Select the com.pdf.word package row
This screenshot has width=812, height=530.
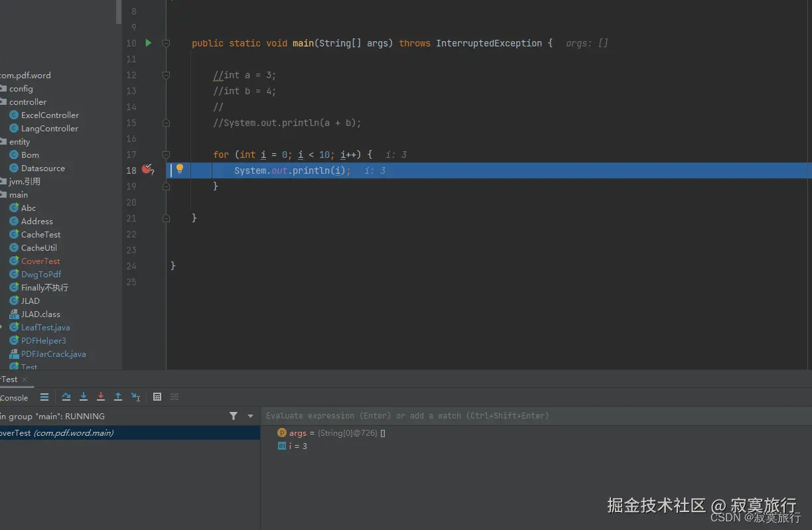(25, 75)
